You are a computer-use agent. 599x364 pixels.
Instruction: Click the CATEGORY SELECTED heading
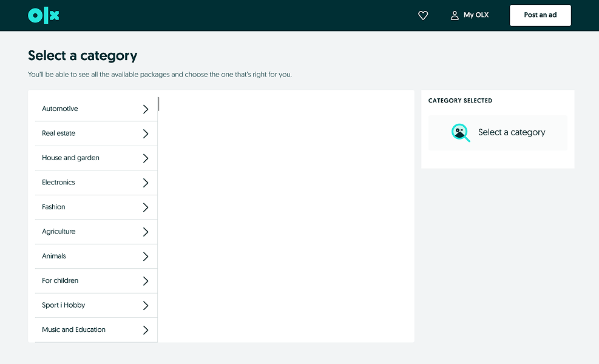(x=460, y=101)
